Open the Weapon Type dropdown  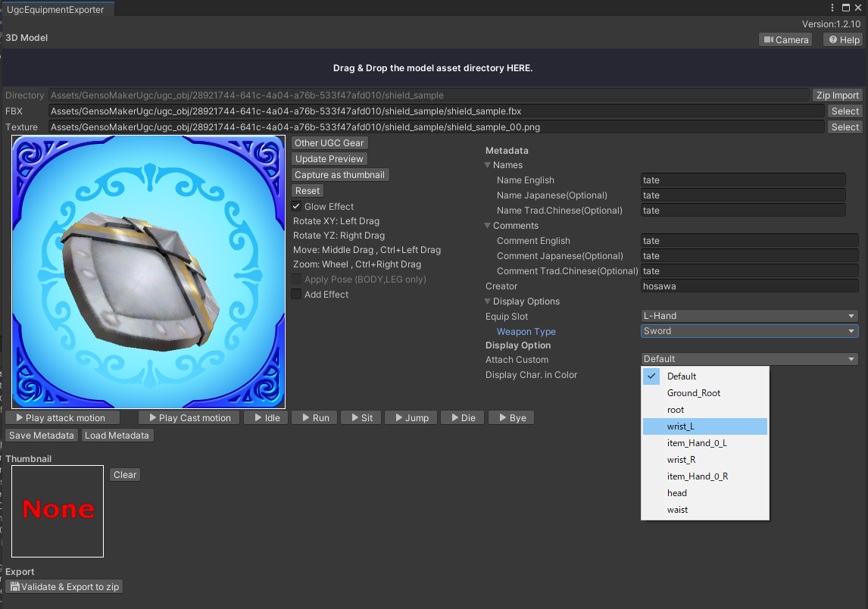[x=749, y=331]
